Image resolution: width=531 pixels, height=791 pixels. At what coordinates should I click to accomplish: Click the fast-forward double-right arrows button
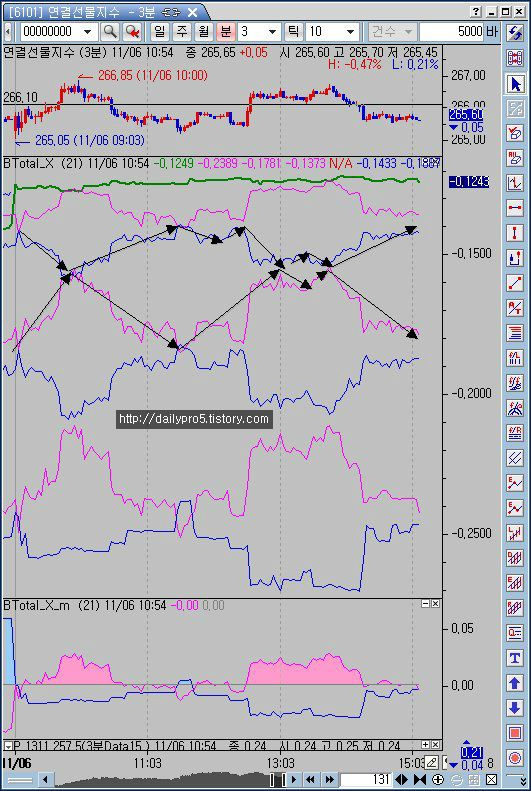[x=329, y=779]
